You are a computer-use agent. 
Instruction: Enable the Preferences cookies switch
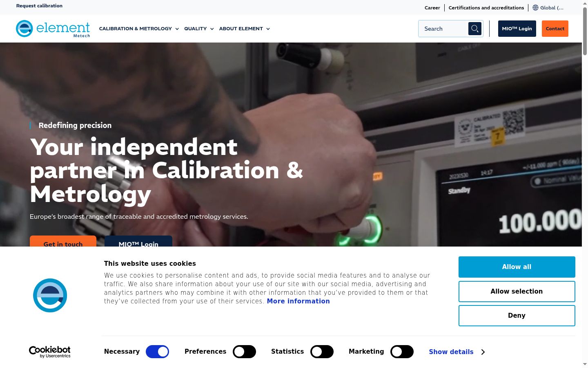pos(244,352)
